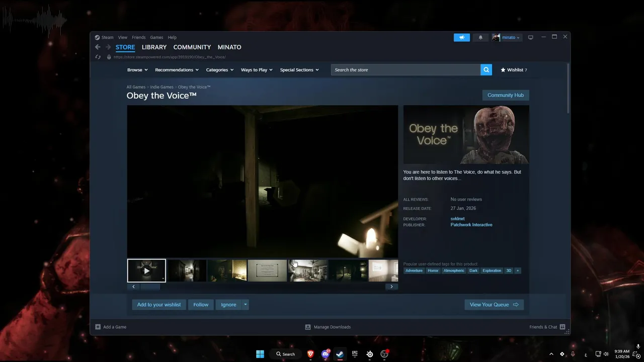This screenshot has width=644, height=362.
Task: Open the Community Hub
Action: click(506, 95)
